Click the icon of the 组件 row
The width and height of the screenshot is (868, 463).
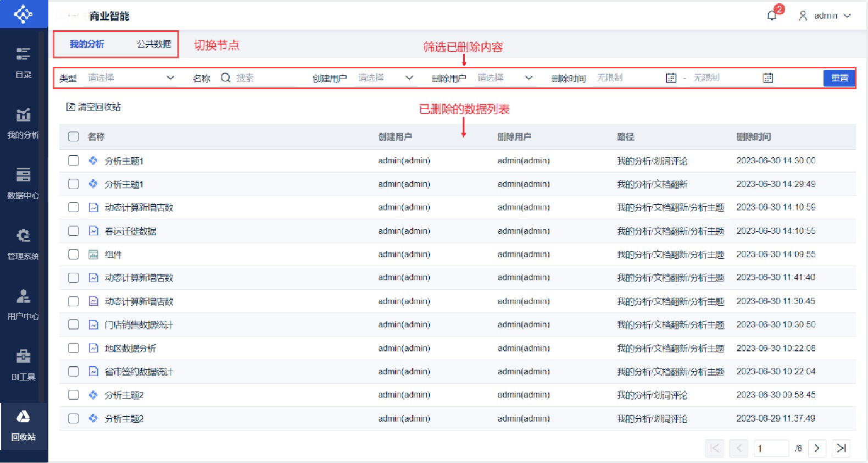point(93,255)
